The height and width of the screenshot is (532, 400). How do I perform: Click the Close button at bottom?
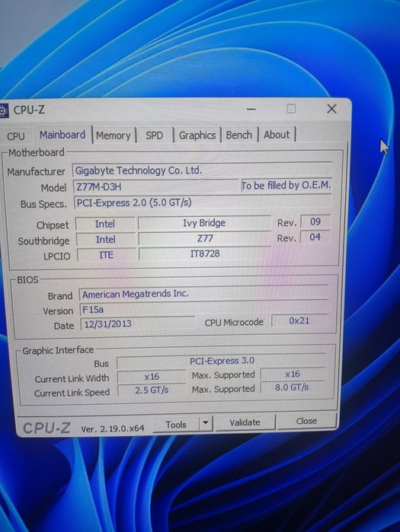(306, 421)
